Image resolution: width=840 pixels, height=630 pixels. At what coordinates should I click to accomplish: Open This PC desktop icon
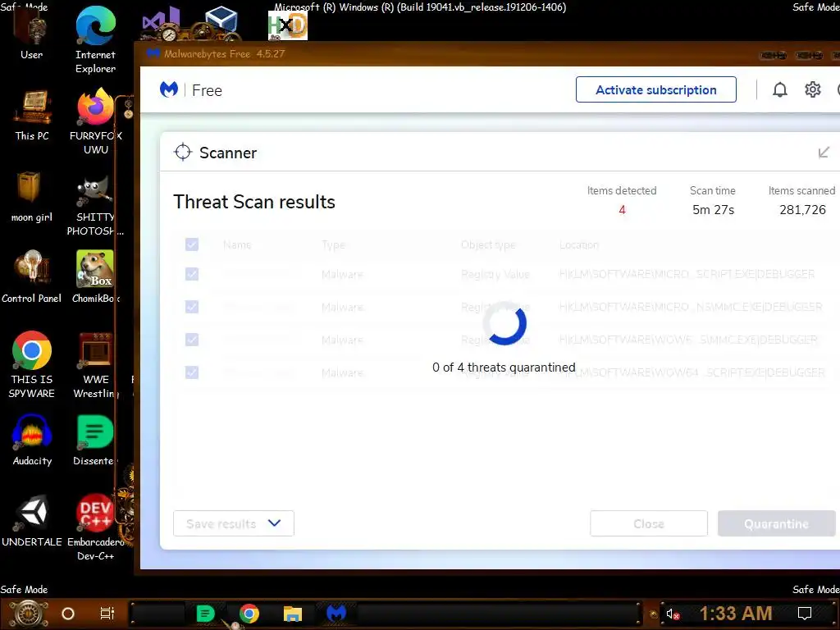coord(32,115)
